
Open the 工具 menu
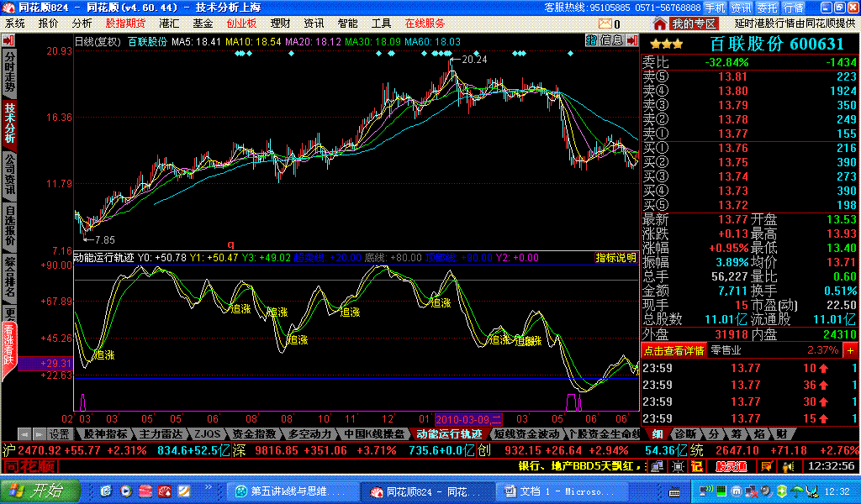(x=381, y=24)
